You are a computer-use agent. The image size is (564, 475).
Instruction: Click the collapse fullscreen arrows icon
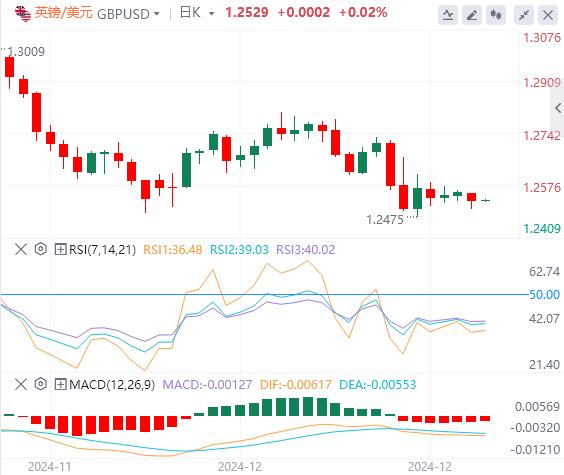[x=524, y=15]
